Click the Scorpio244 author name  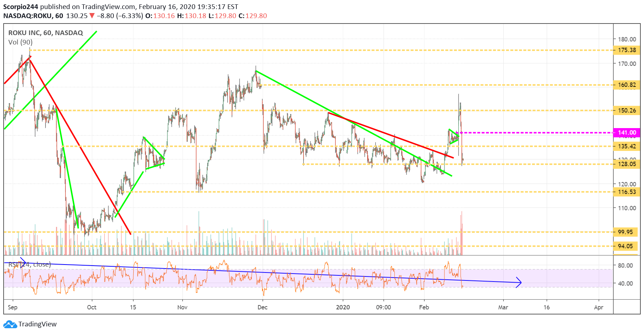pos(21,7)
